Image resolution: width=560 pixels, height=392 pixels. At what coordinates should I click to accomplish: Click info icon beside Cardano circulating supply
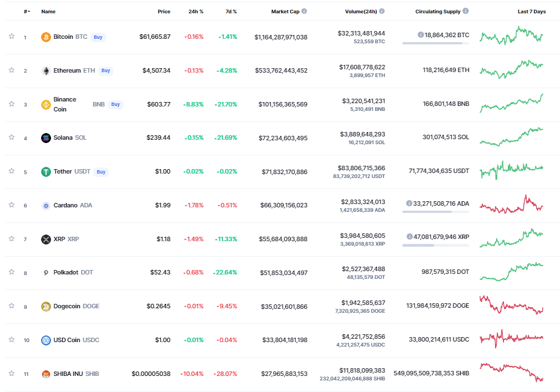pyautogui.click(x=409, y=203)
